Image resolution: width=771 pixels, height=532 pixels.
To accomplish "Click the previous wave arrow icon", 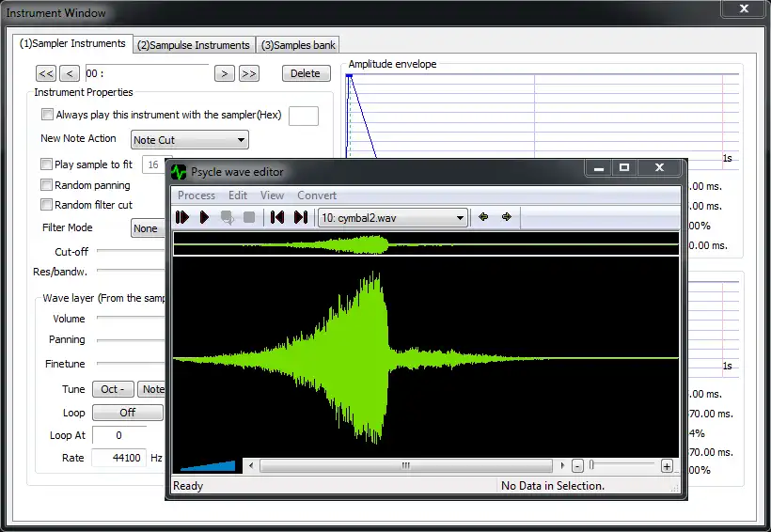I will click(x=484, y=217).
